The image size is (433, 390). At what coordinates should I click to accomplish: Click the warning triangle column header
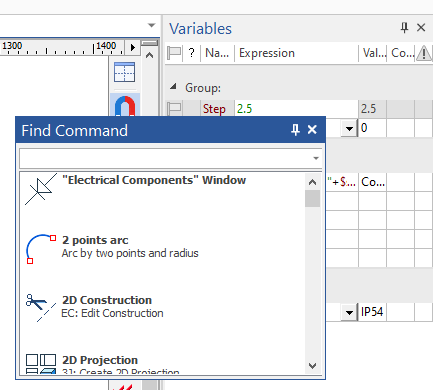click(424, 53)
